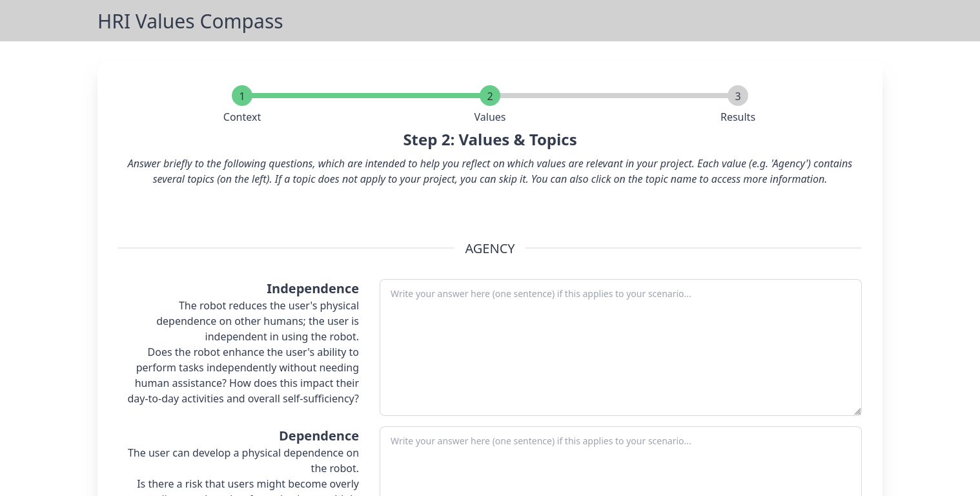The width and height of the screenshot is (980, 496).
Task: Click the 'Step 2: Values & Topics' heading
Action: 490,140
